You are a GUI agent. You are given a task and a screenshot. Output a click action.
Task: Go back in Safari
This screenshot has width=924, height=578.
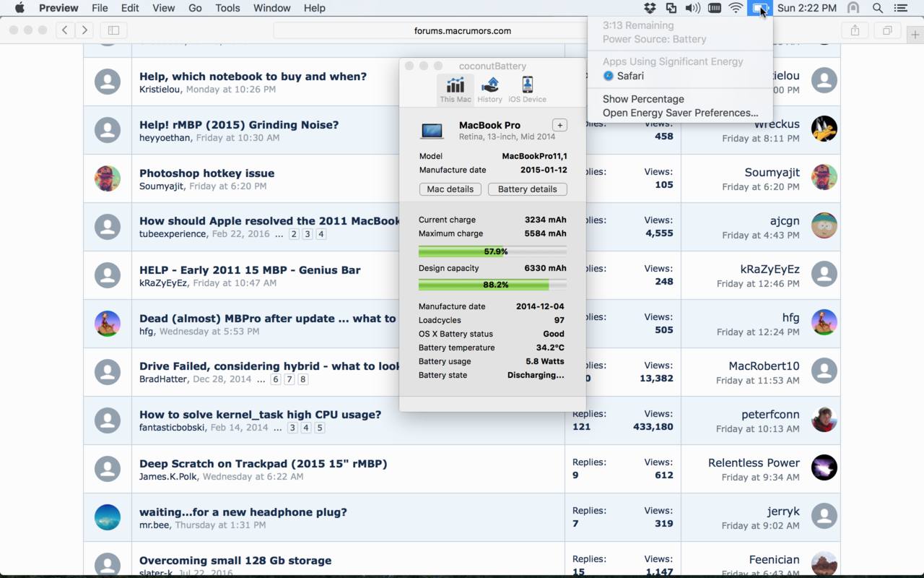click(66, 30)
